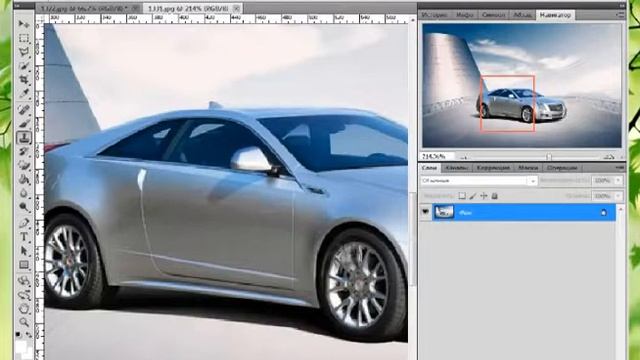Screen dimensions: 640x360
Task: Click the Layers panel scrollbar up arrow
Action: tap(621, 209)
